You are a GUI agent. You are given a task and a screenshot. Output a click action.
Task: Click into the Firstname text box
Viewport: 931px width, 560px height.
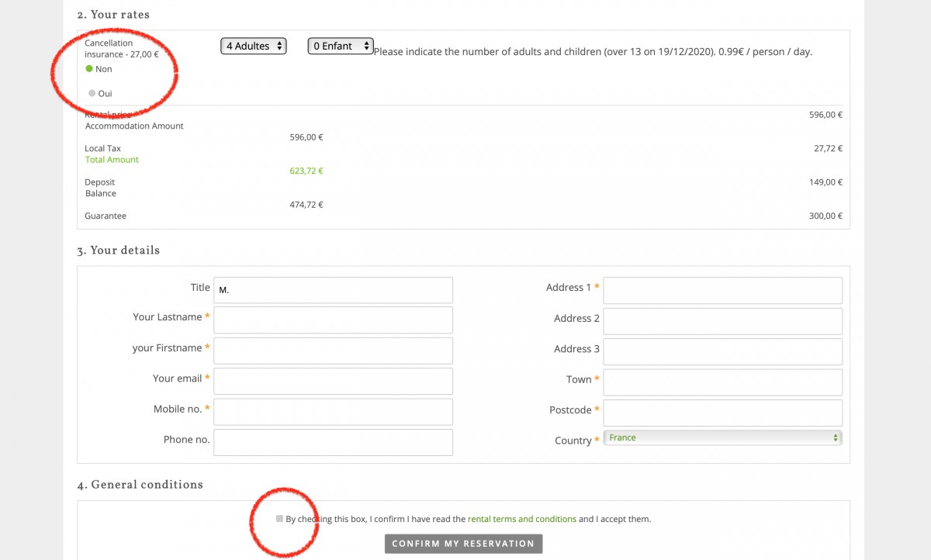click(333, 351)
